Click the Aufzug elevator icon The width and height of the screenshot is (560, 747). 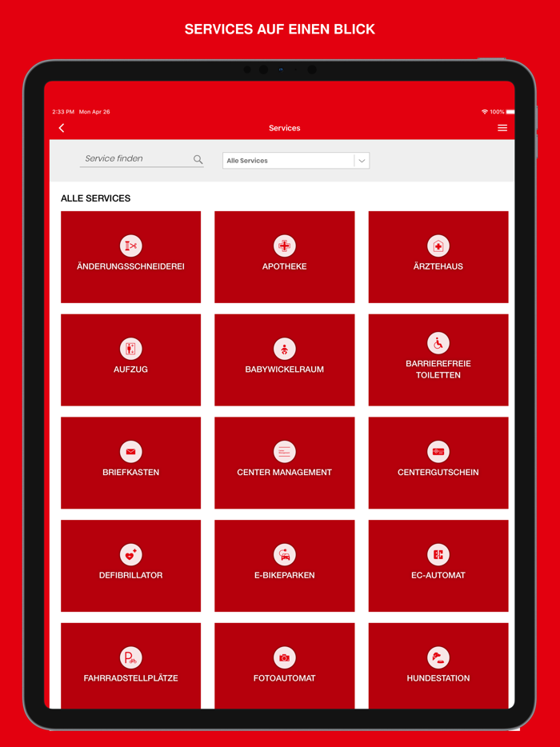(x=130, y=349)
